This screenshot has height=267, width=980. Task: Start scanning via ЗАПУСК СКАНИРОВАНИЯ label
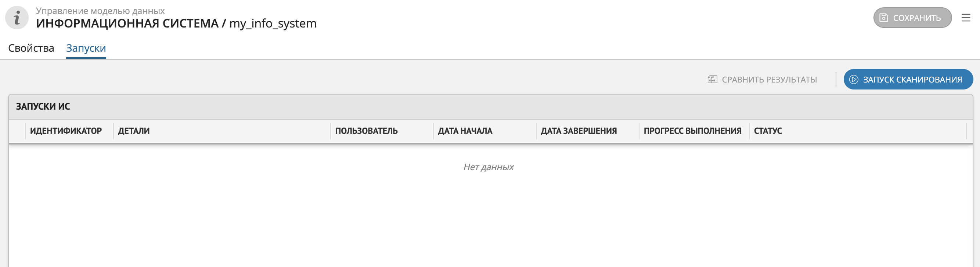912,79
